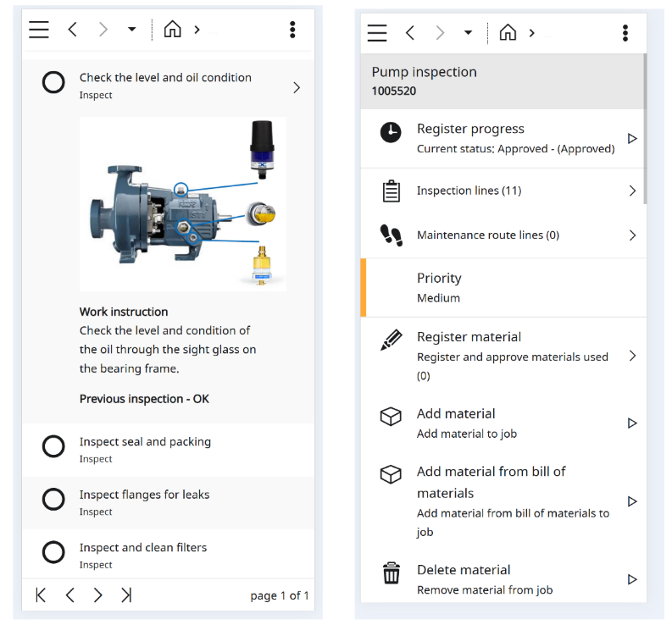This screenshot has height=625, width=672.
Task: Open Register progress
Action: tap(502, 138)
